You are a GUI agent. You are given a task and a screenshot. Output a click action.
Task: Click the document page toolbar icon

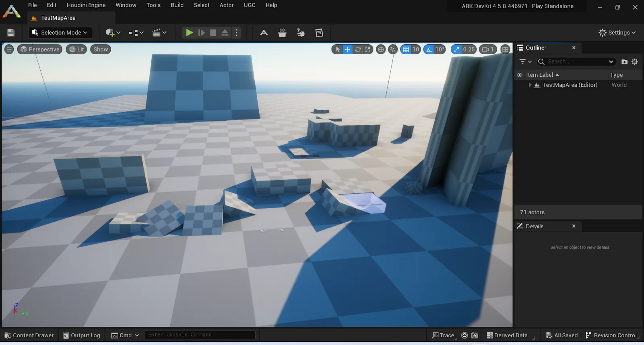pyautogui.click(x=319, y=33)
